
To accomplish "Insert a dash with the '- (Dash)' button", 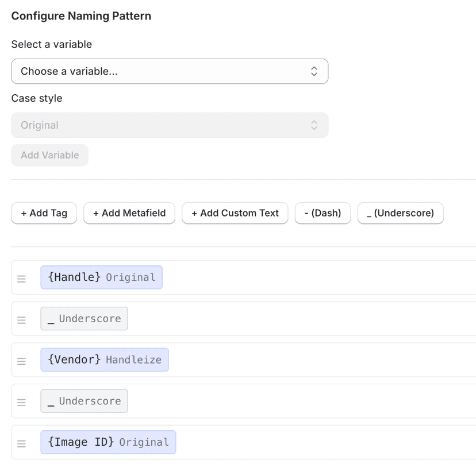I will pos(323,213).
